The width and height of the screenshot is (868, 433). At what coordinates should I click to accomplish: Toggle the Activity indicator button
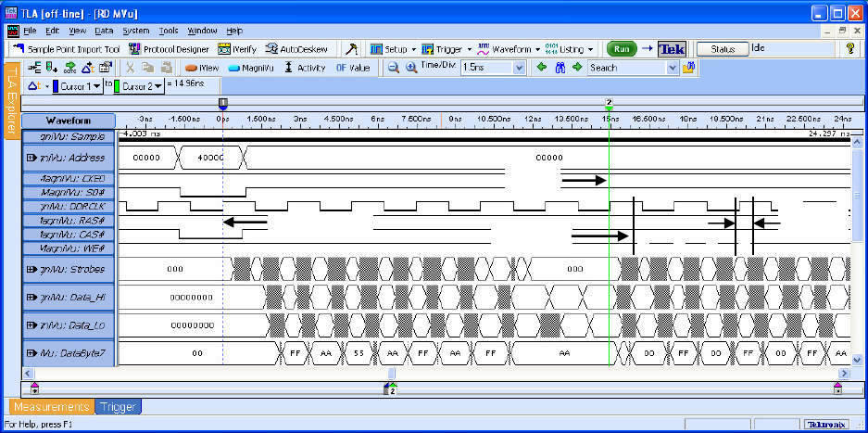pos(305,68)
